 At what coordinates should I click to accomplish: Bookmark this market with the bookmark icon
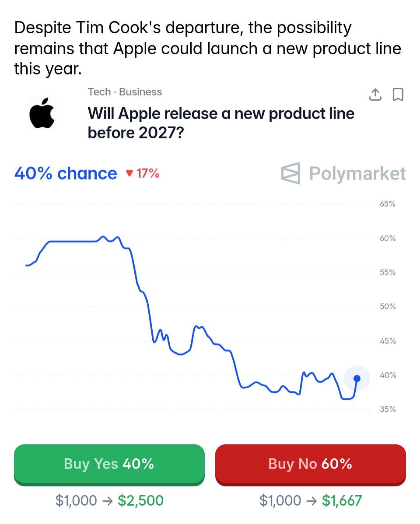click(398, 94)
